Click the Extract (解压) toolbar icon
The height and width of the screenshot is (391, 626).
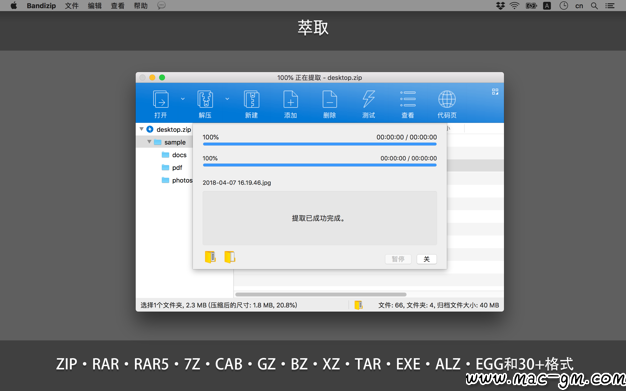pyautogui.click(x=205, y=103)
